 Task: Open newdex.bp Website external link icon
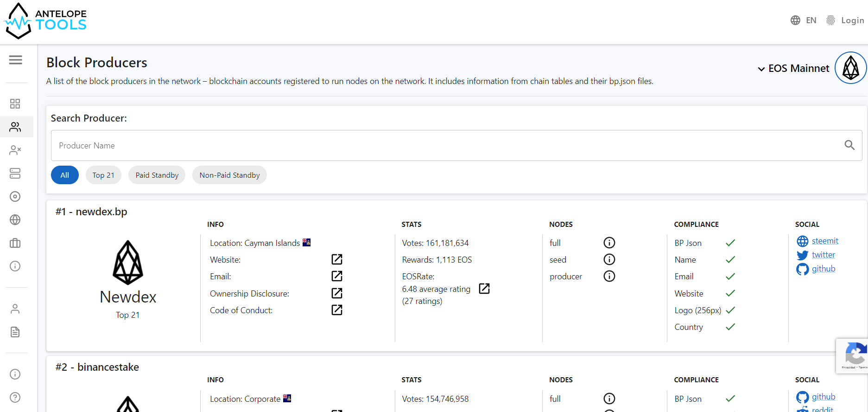[337, 259]
